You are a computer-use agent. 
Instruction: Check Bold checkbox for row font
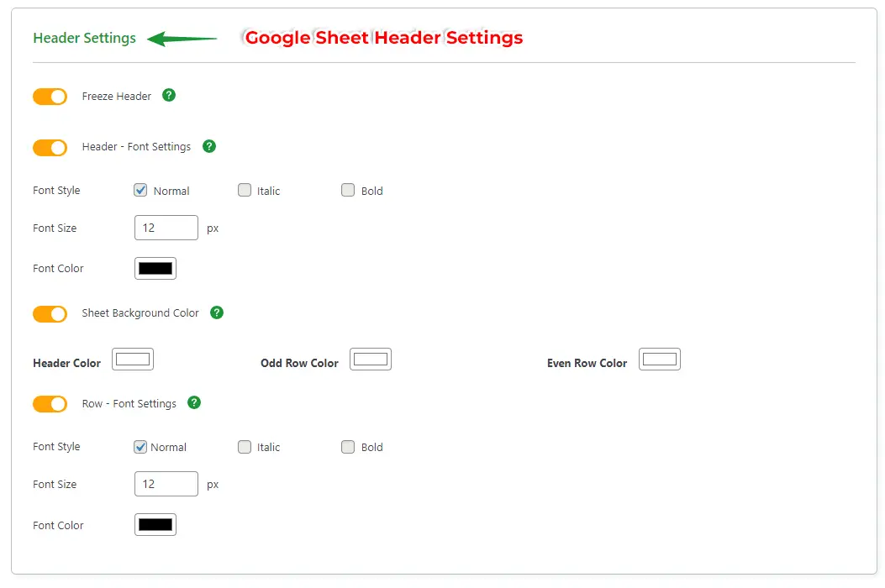[348, 447]
